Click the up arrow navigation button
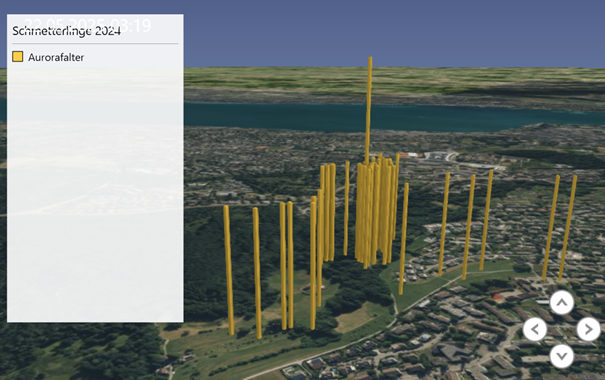 (x=561, y=302)
